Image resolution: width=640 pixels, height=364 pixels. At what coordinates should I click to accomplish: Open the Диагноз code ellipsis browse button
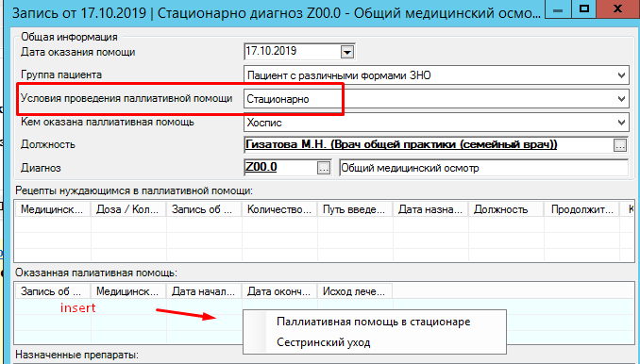(x=324, y=168)
